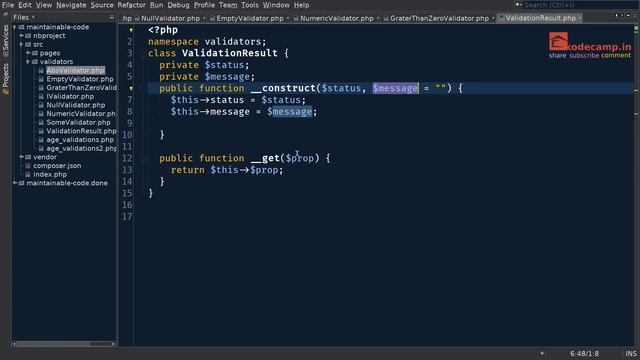The image size is (640, 360).
Task: Select AbsValidator.php in file tree
Action: (75, 70)
